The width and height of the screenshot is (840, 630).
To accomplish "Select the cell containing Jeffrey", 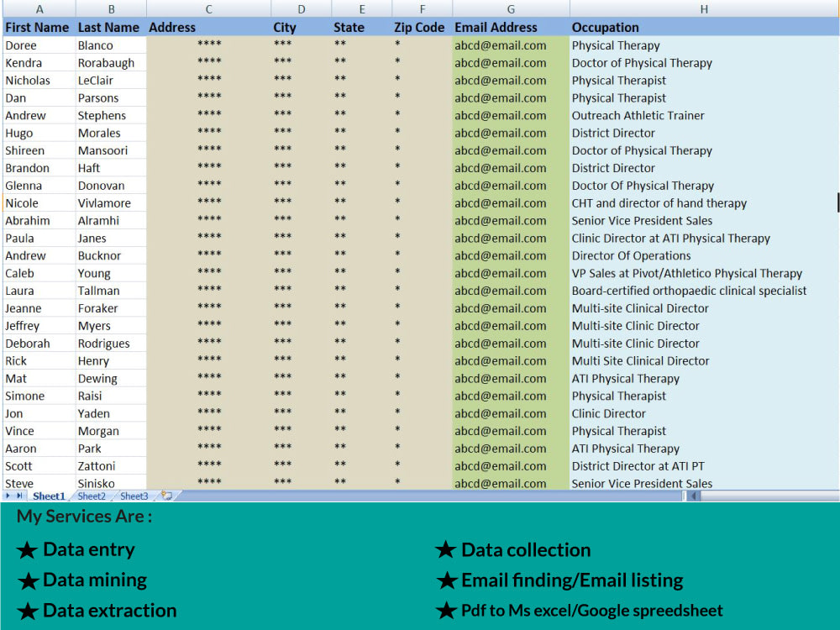I will (39, 326).
